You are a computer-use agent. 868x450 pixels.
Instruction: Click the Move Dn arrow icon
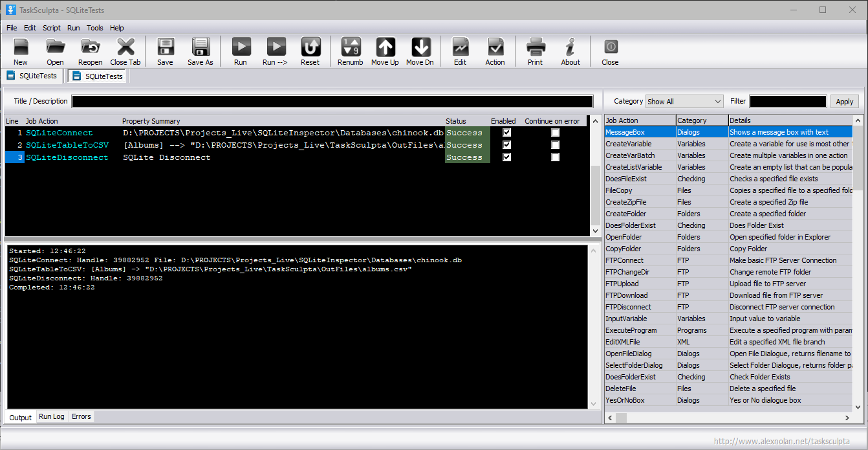point(420,48)
